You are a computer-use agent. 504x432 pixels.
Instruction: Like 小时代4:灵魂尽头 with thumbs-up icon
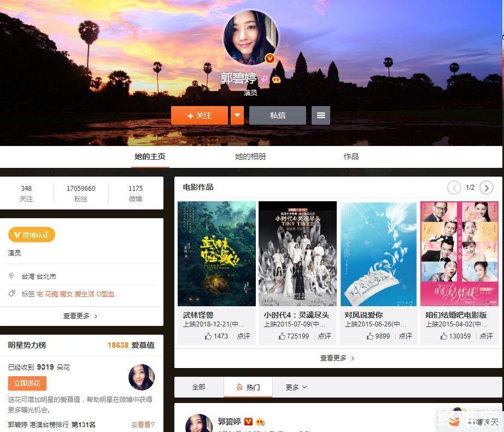pyautogui.click(x=282, y=336)
